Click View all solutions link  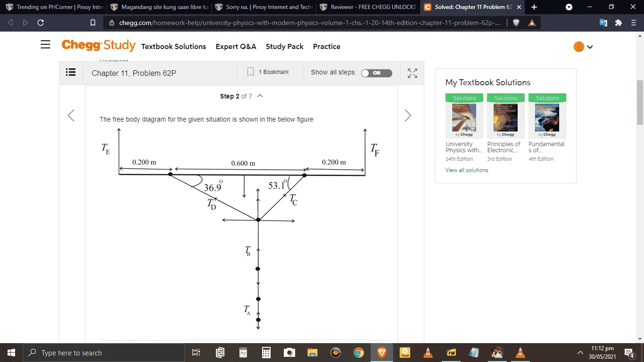(x=467, y=170)
